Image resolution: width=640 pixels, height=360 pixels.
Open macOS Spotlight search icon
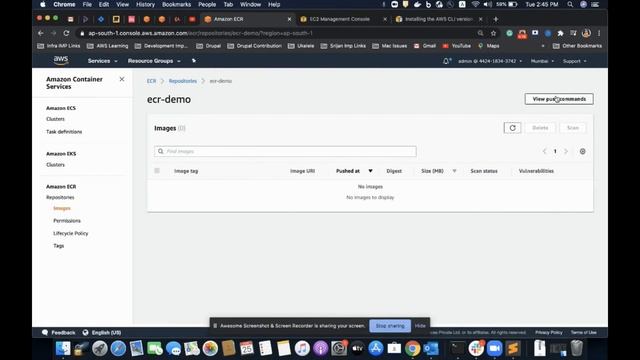570,4
